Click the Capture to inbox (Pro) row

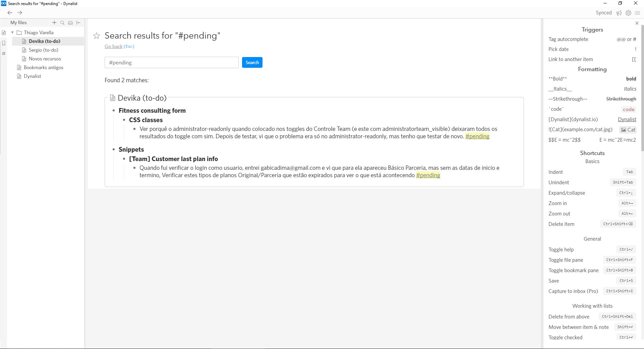pyautogui.click(x=592, y=291)
